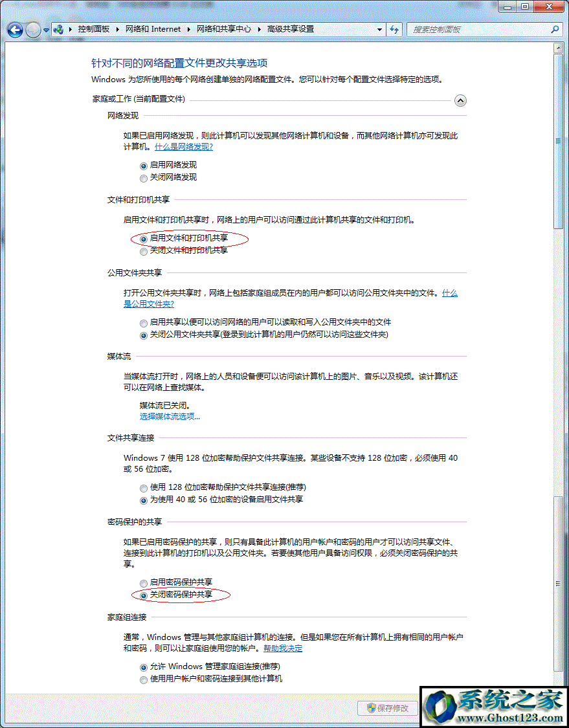The width and height of the screenshot is (569, 728).
Task: Open 什么是网络发现? help link
Action: click(184, 147)
